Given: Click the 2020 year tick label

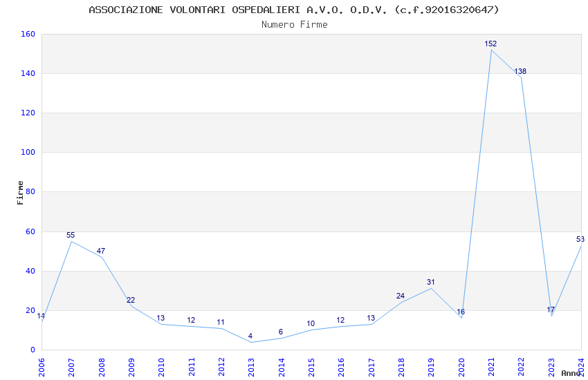Looking at the screenshot, I should [461, 368].
